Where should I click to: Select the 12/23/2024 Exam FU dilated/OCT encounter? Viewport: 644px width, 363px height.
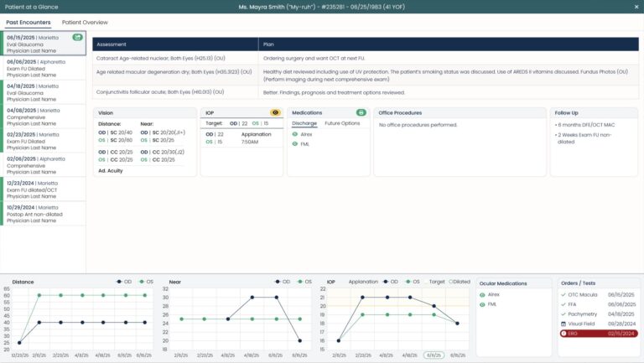pyautogui.click(x=43, y=189)
